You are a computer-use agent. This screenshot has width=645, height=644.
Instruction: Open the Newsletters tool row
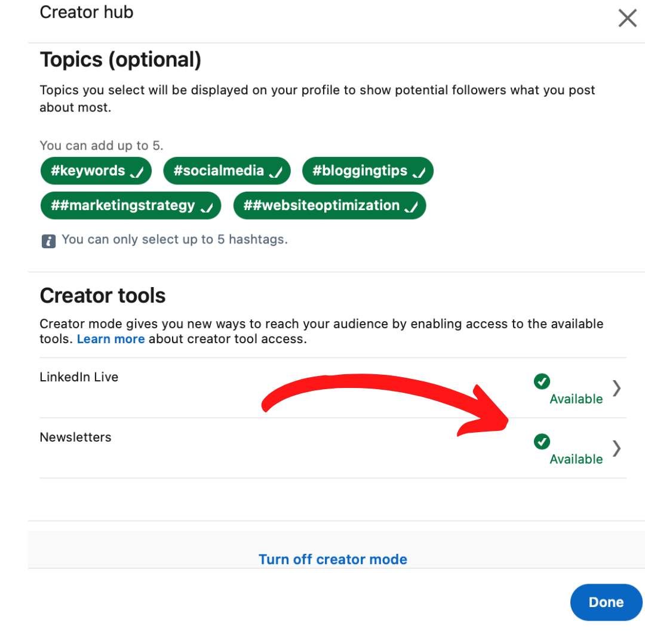[75, 437]
